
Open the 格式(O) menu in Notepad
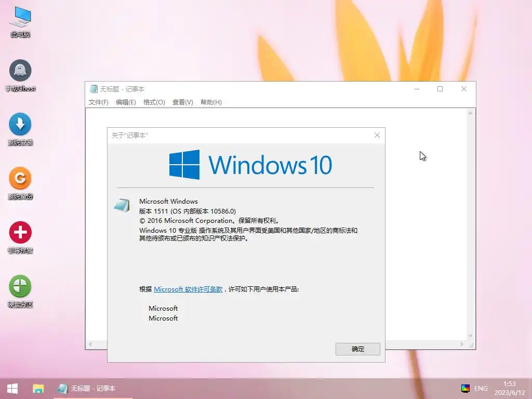point(154,102)
